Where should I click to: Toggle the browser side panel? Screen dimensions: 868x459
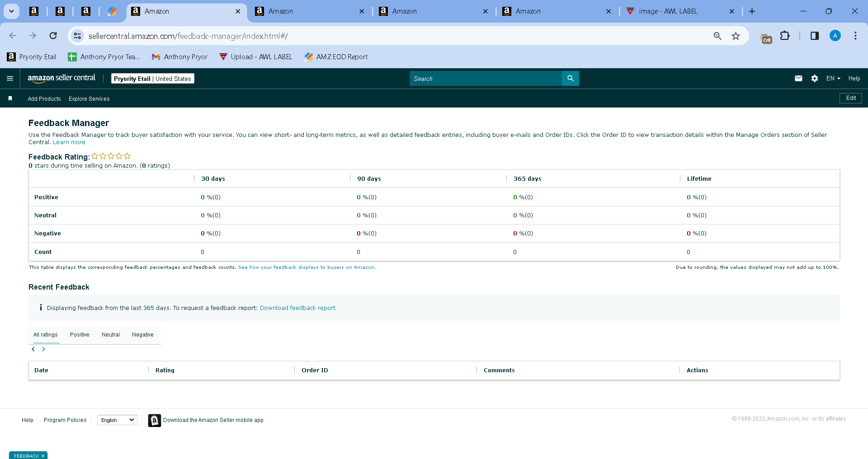point(815,36)
